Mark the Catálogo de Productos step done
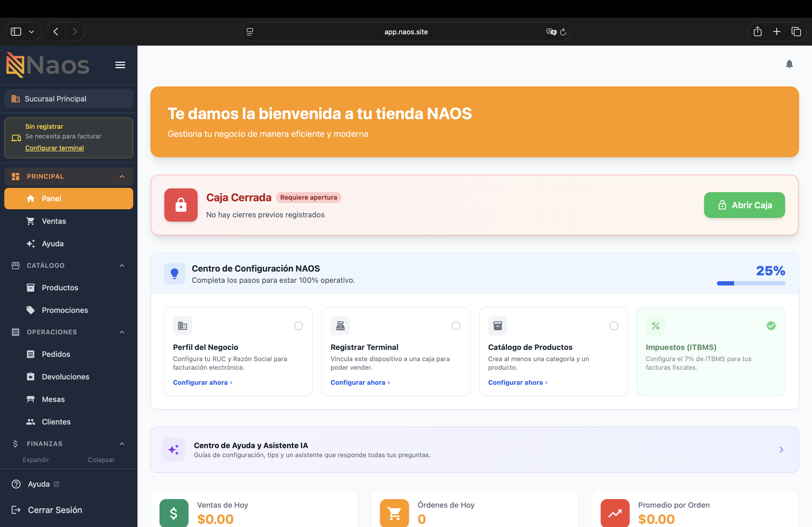812x527 pixels. (614, 325)
